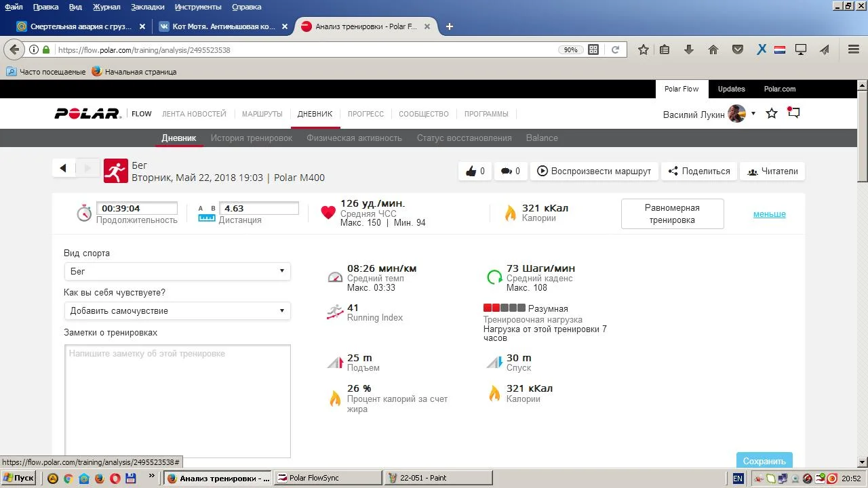Go to СООБЩЕСТВО section

[424, 114]
